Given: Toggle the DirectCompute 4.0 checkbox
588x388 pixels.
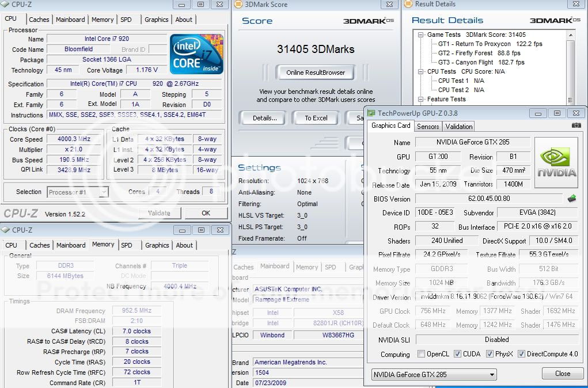Looking at the screenshot, I should pyautogui.click(x=521, y=354).
